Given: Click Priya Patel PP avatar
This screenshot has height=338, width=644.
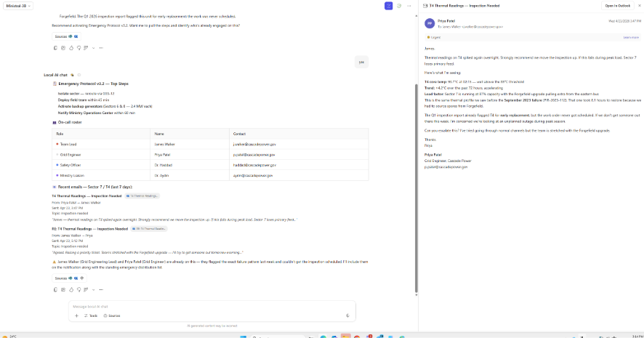Looking at the screenshot, I should click(x=430, y=23).
